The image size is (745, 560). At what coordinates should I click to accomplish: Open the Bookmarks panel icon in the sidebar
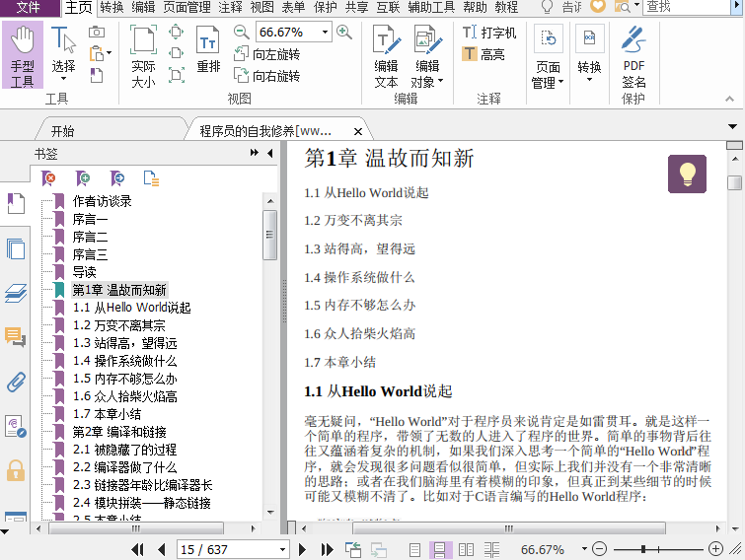(16, 204)
